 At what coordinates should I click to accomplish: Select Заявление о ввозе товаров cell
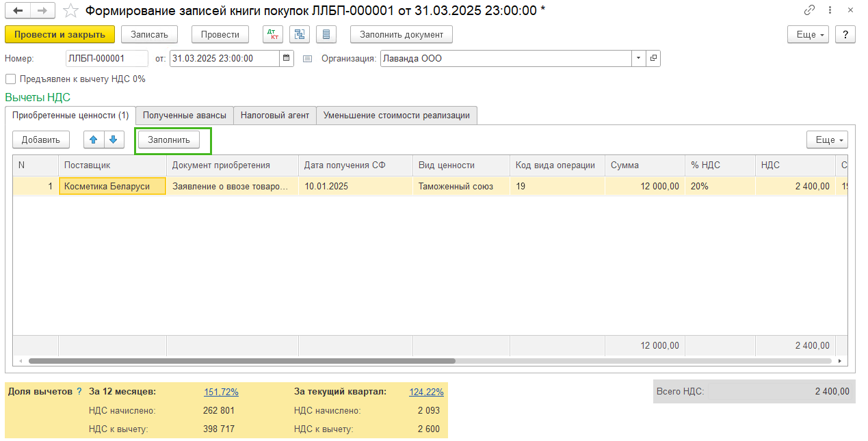pos(233,186)
